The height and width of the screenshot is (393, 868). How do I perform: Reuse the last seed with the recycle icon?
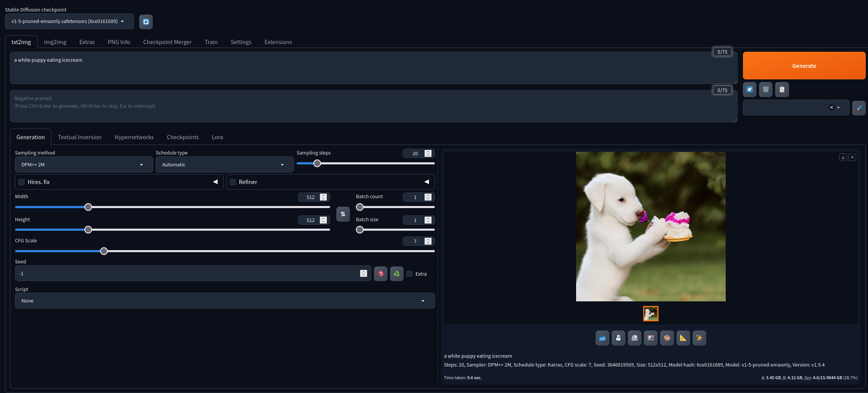pos(397,274)
